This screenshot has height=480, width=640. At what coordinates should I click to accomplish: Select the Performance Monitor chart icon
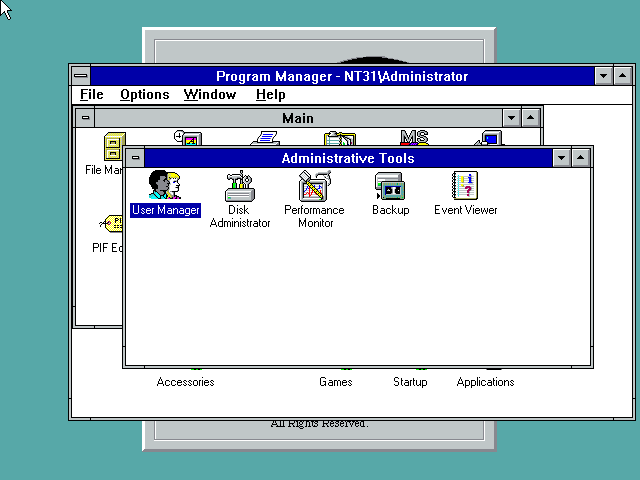pyautogui.click(x=315, y=186)
